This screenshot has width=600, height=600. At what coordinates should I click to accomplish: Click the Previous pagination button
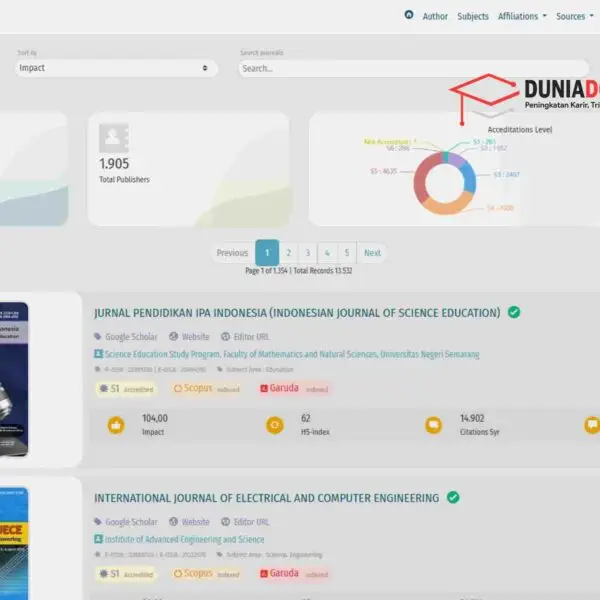tap(232, 253)
